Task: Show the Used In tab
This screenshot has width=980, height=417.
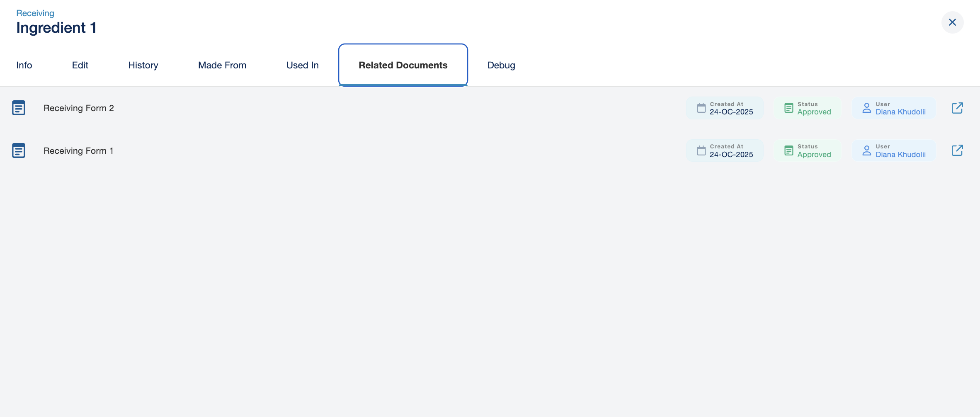Action: coord(302,65)
